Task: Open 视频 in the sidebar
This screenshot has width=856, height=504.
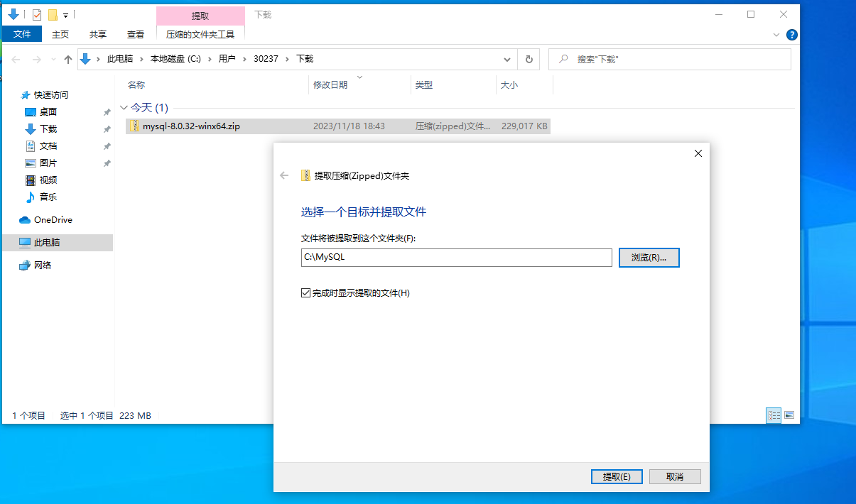Action: (x=48, y=180)
